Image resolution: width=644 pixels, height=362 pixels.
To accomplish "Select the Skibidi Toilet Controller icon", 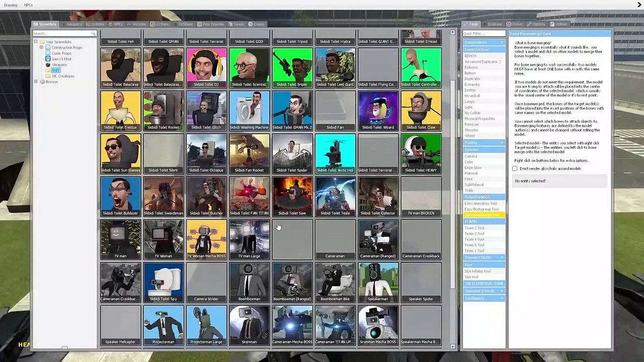I will coord(421,68).
